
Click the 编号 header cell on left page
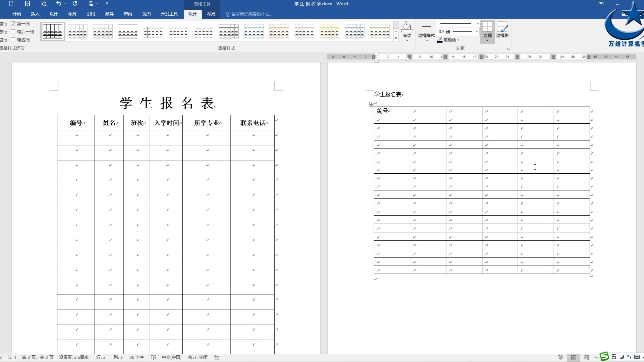76,123
